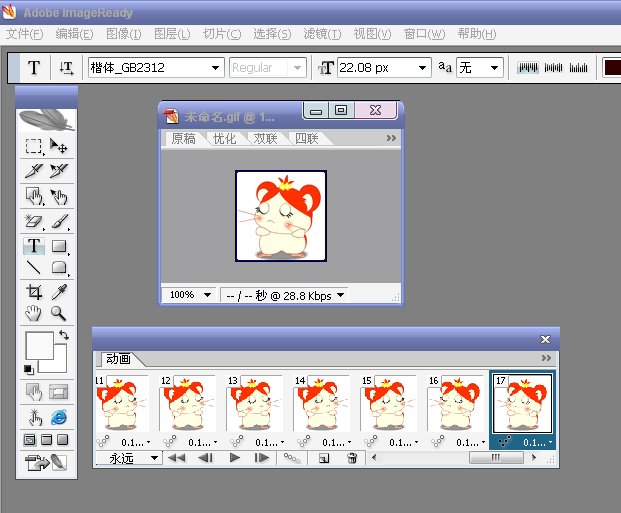This screenshot has height=513, width=621.
Task: Select the Eraser tool
Action: click(34, 221)
